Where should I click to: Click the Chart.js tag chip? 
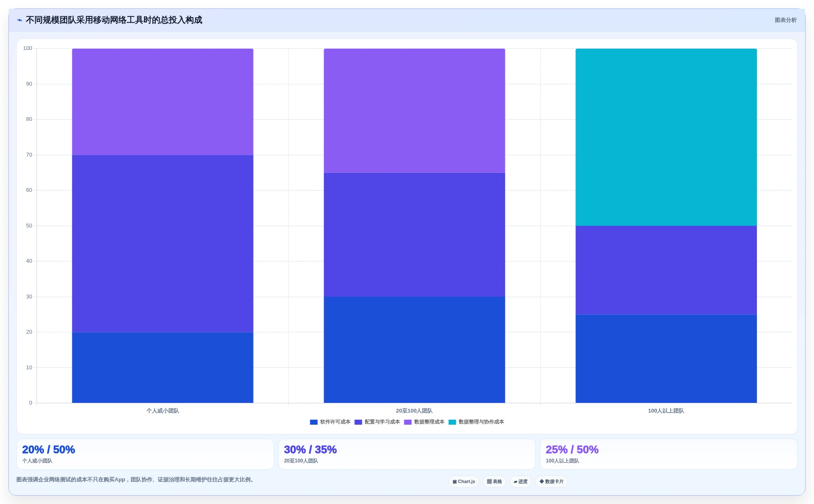click(x=464, y=482)
